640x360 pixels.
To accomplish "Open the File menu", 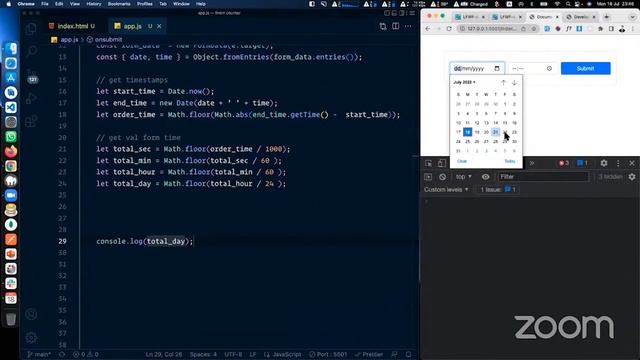I will point(45,4).
